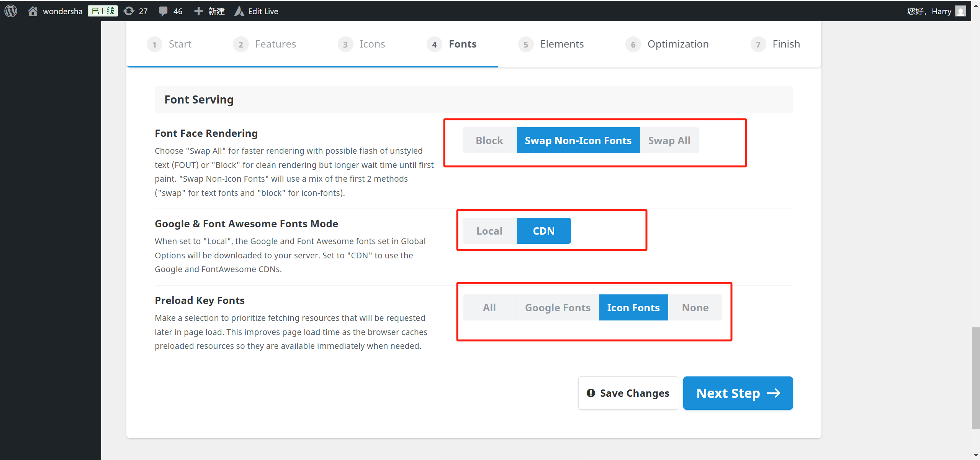The image size is (980, 460).
Task: Choose Google Fonts for preloading
Action: [557, 307]
